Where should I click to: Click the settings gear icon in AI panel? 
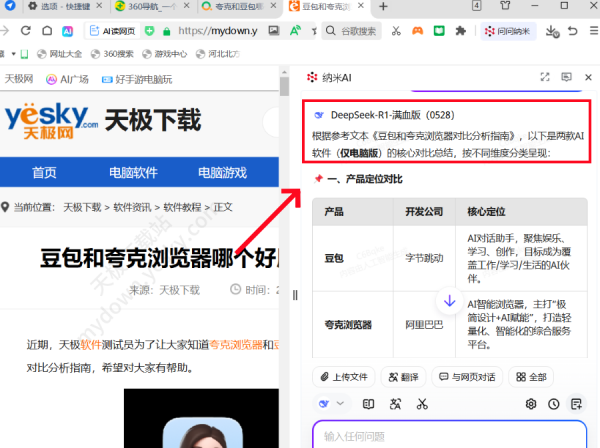[x=531, y=404]
